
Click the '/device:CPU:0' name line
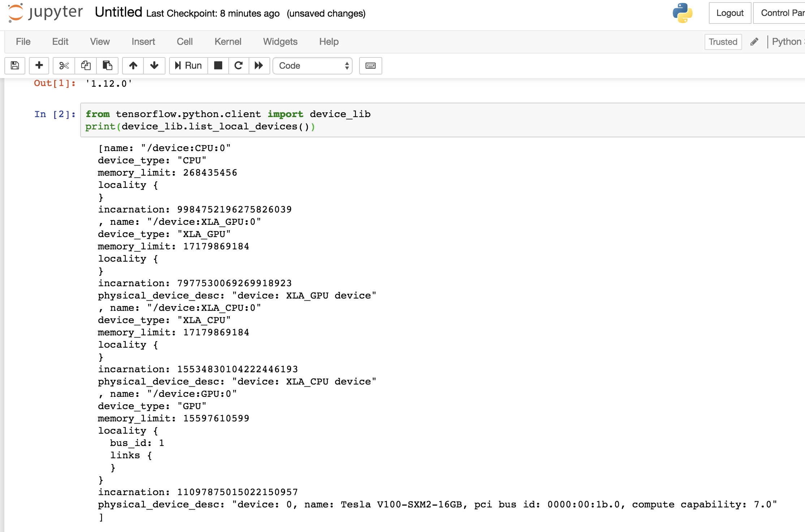164,148
